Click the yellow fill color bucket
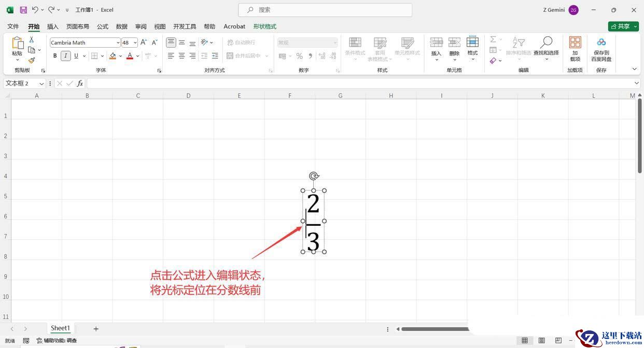 tap(113, 56)
